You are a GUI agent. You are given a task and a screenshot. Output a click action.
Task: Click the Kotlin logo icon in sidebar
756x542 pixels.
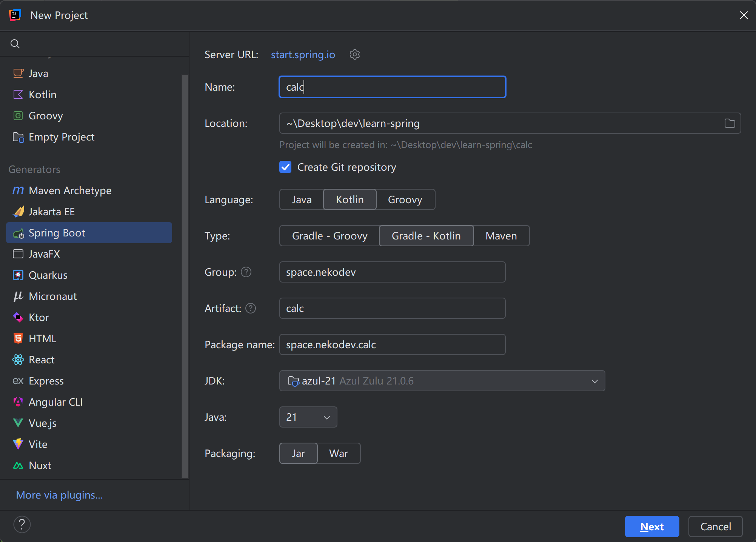click(18, 94)
